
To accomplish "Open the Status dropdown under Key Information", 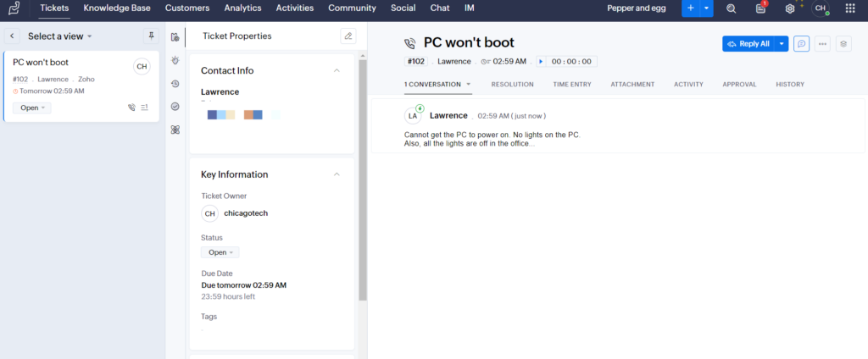I will (x=220, y=252).
